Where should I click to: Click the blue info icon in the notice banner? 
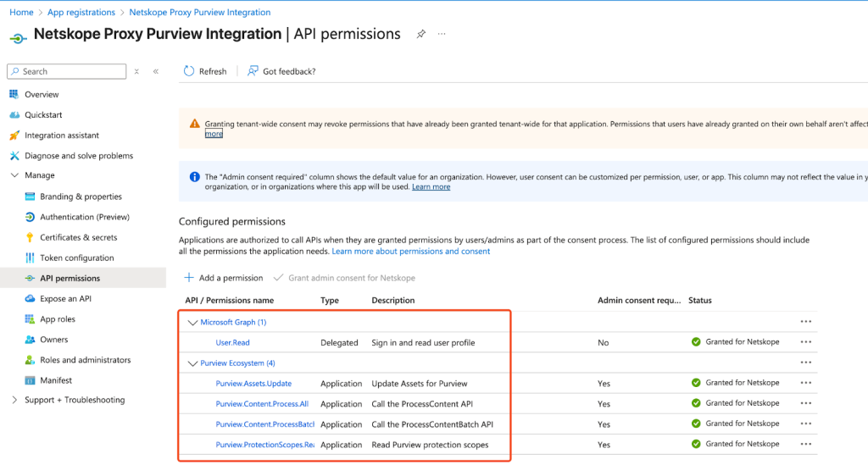(x=194, y=177)
